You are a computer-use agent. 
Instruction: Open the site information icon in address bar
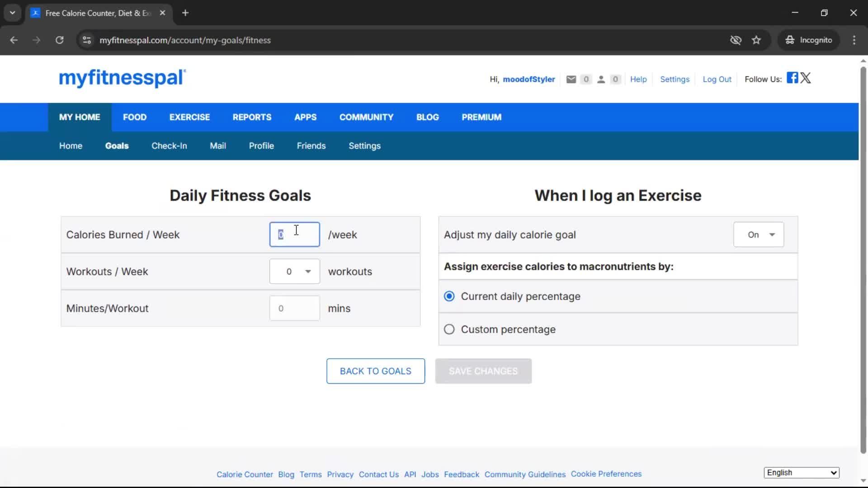[x=87, y=40]
